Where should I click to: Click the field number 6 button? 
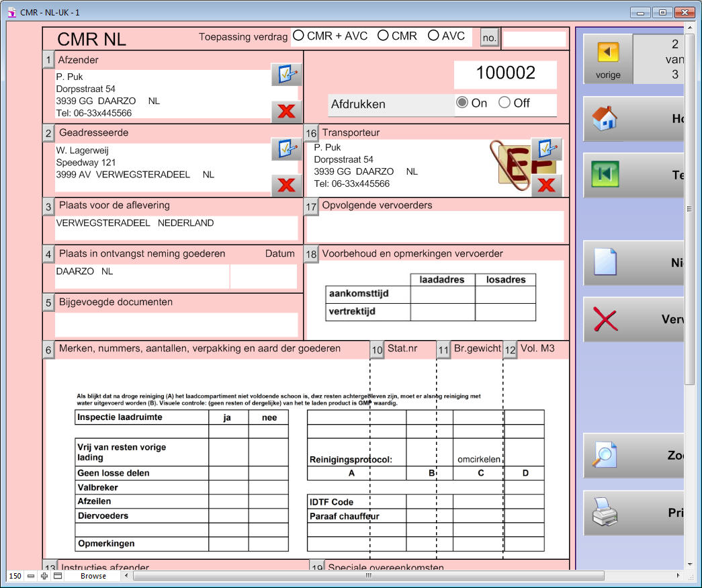pos(48,349)
